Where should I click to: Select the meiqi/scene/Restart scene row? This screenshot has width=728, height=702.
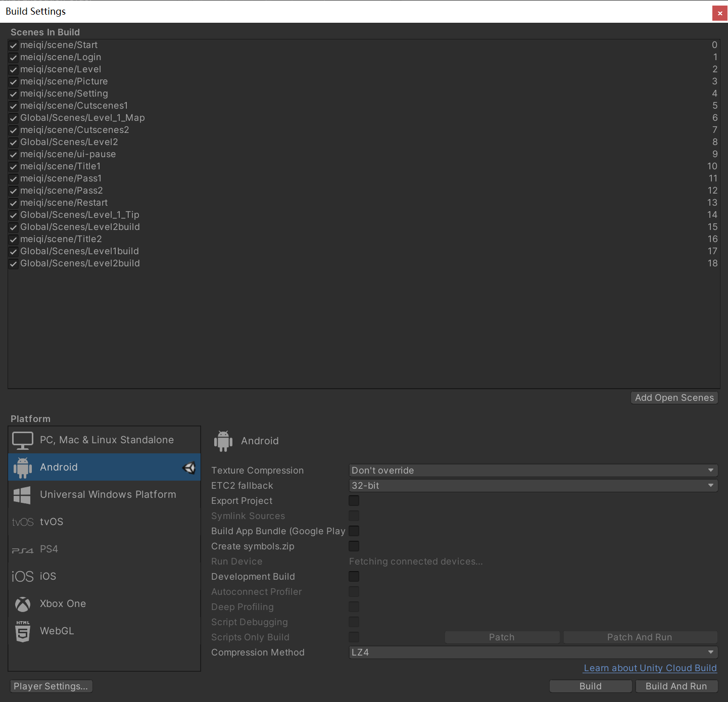click(64, 203)
